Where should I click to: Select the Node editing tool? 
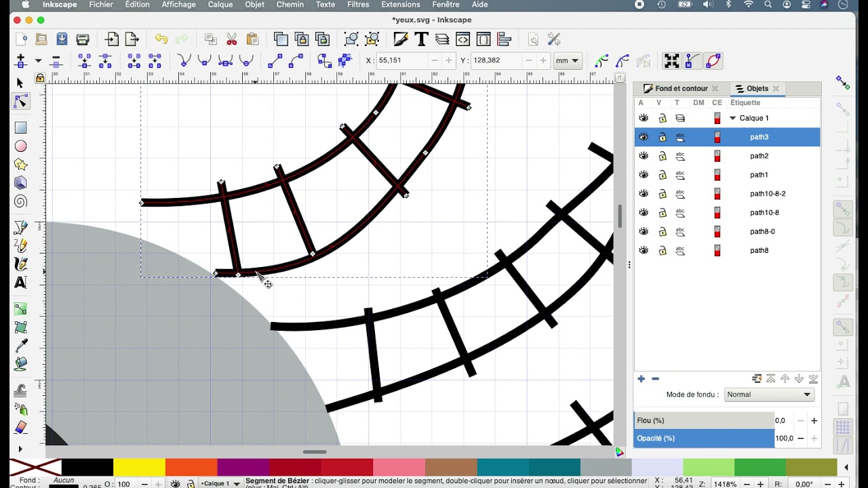pyautogui.click(x=20, y=102)
